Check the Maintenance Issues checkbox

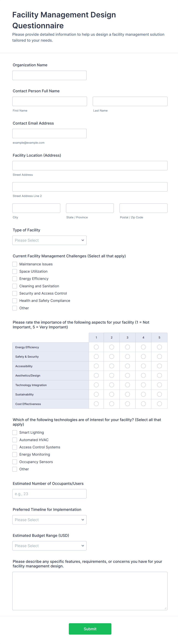point(15,264)
